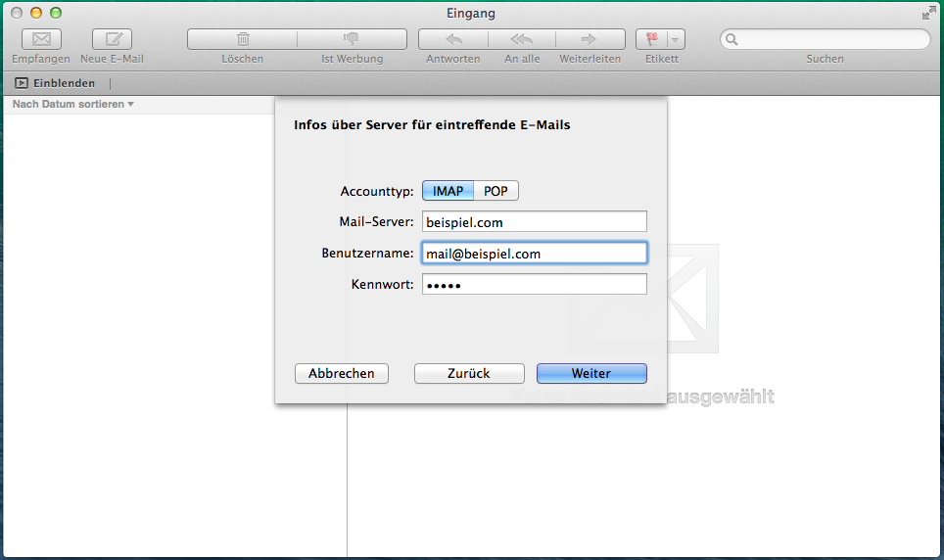Toggle the Einblenden mailbox list
Screen dimensions: 944x560
click(55, 84)
